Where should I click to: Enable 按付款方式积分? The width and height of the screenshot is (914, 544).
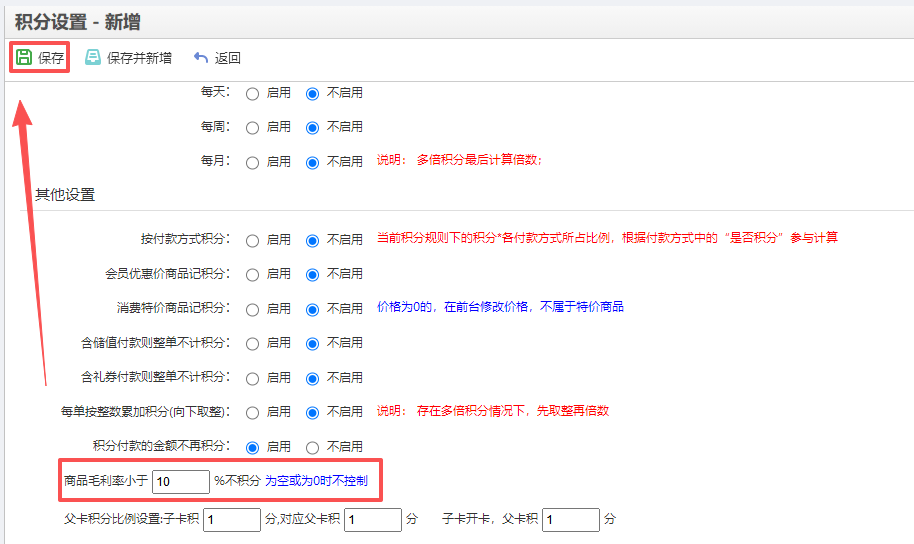point(252,240)
